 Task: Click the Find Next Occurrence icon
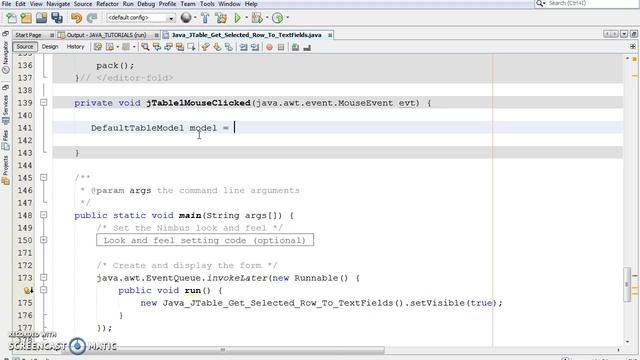[168, 47]
